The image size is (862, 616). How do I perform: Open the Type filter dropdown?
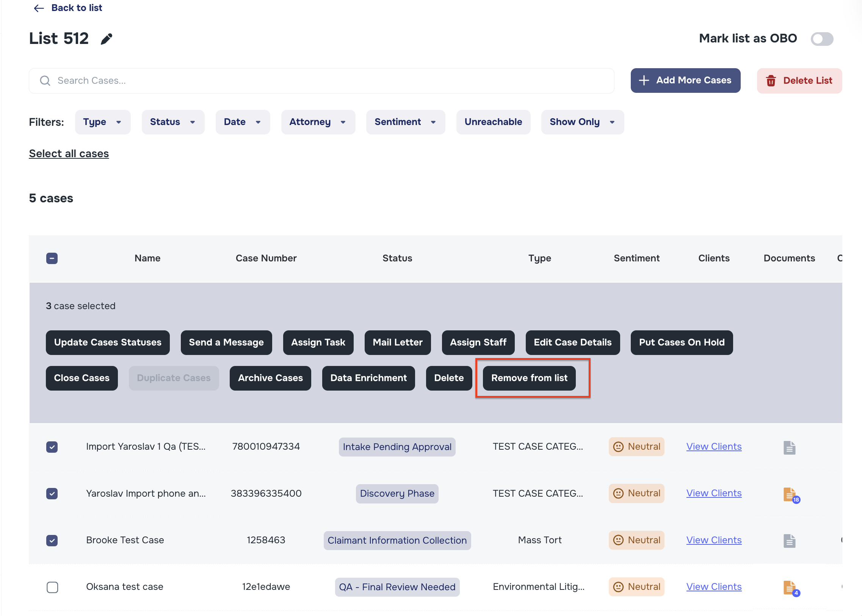click(102, 122)
